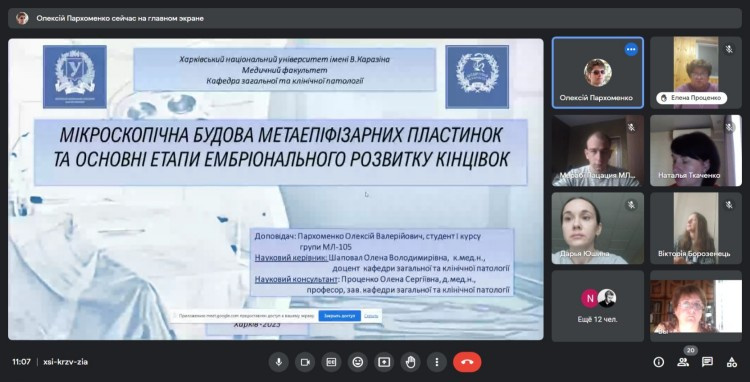
Task: Open the three-dot more options menu
Action: pyautogui.click(x=437, y=362)
